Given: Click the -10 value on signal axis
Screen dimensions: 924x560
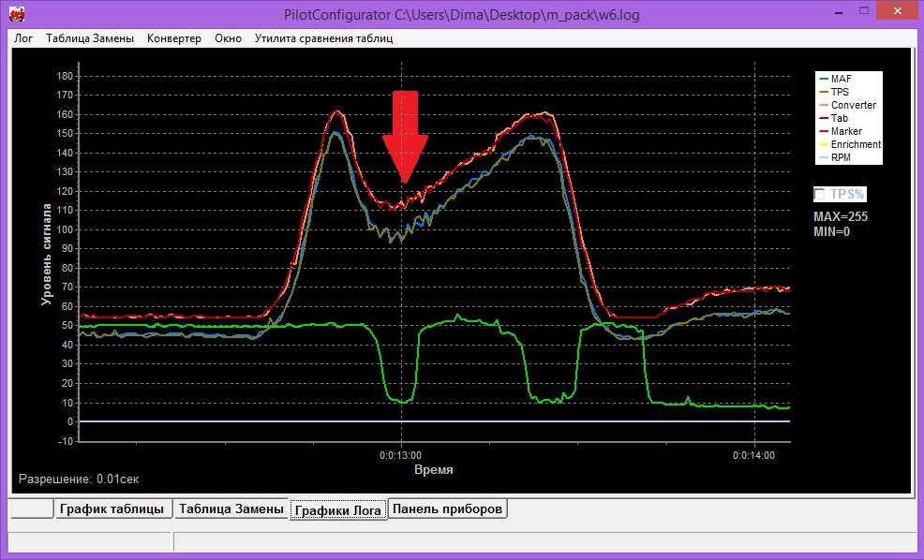Looking at the screenshot, I should 66,441.
